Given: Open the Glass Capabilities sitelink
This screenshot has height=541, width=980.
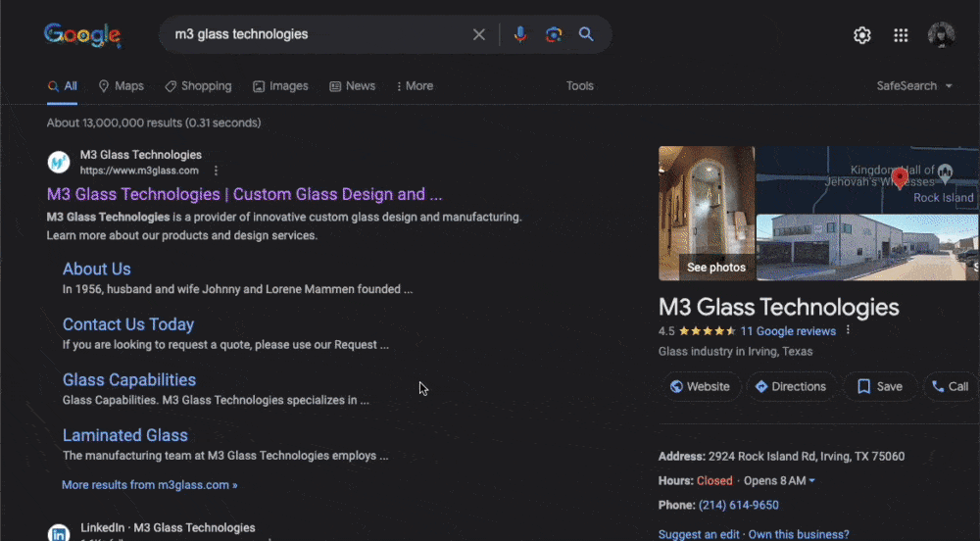Looking at the screenshot, I should (129, 380).
